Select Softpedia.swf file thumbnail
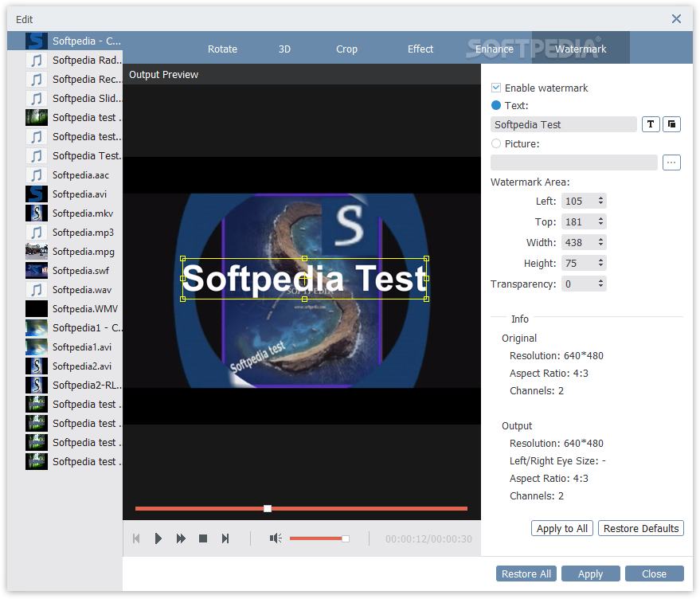700x599 pixels. 36,271
